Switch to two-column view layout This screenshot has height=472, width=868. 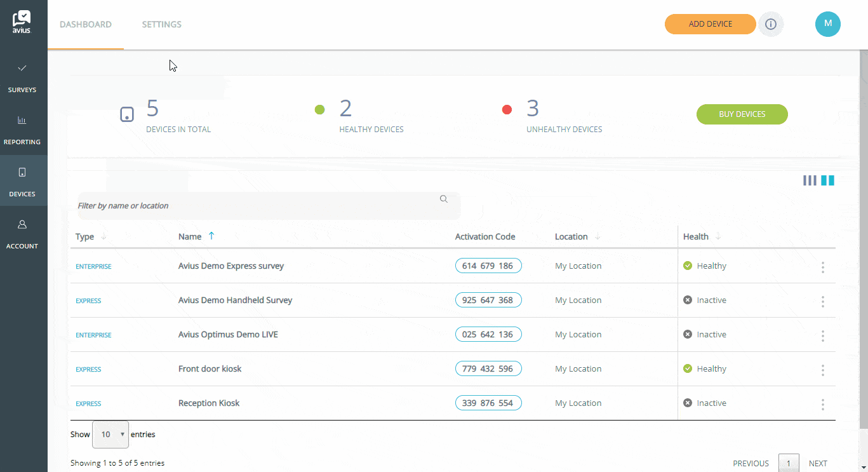[827, 180]
